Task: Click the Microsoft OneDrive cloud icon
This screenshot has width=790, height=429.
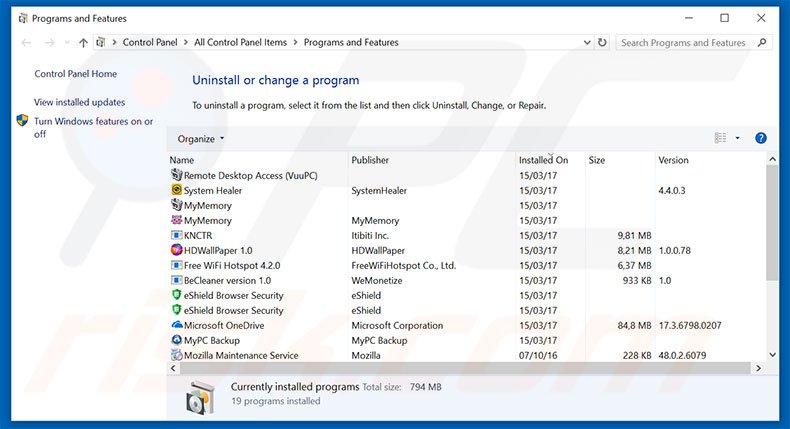Action: coord(176,325)
